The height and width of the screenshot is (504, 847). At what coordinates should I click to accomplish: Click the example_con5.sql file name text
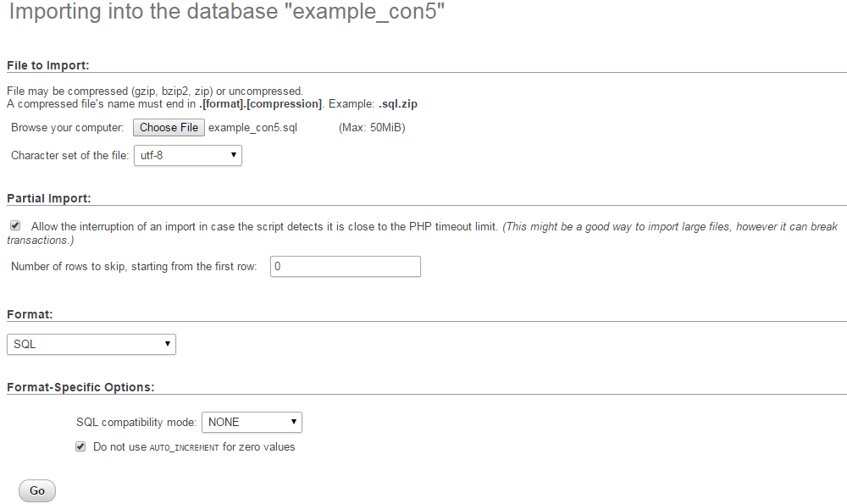coord(252,127)
